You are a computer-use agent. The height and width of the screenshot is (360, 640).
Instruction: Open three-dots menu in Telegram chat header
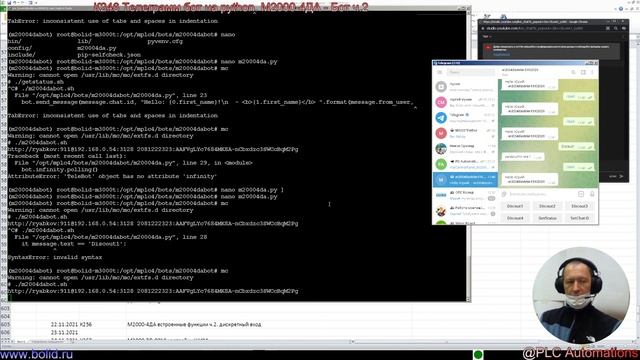592,72
